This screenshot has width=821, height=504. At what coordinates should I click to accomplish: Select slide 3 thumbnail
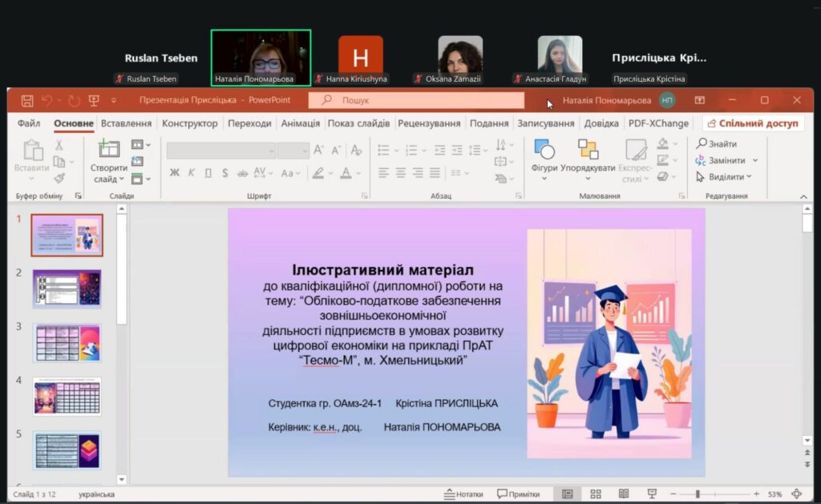coord(67,342)
